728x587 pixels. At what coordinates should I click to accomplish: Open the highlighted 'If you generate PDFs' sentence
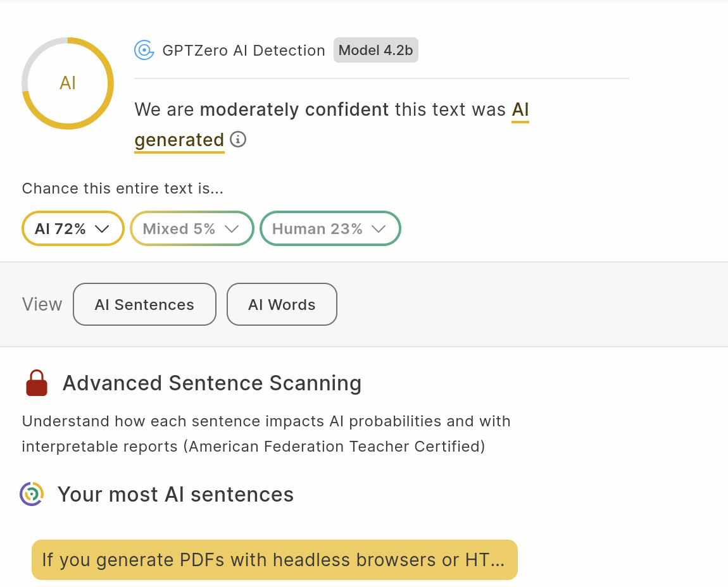click(274, 560)
